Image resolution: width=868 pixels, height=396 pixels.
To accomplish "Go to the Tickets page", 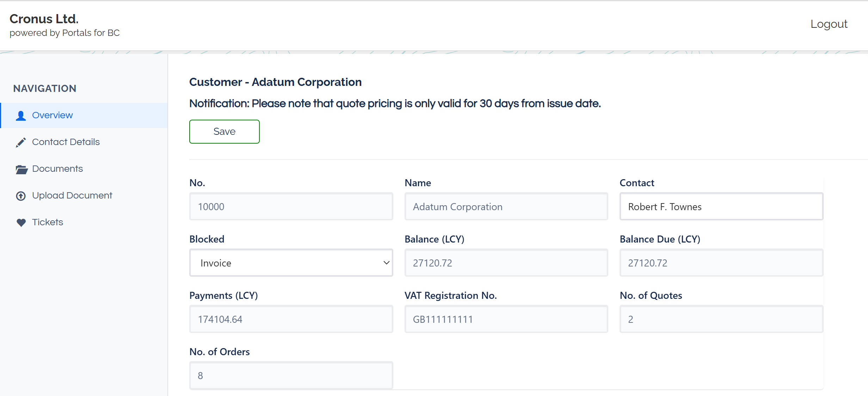I will pyautogui.click(x=48, y=222).
